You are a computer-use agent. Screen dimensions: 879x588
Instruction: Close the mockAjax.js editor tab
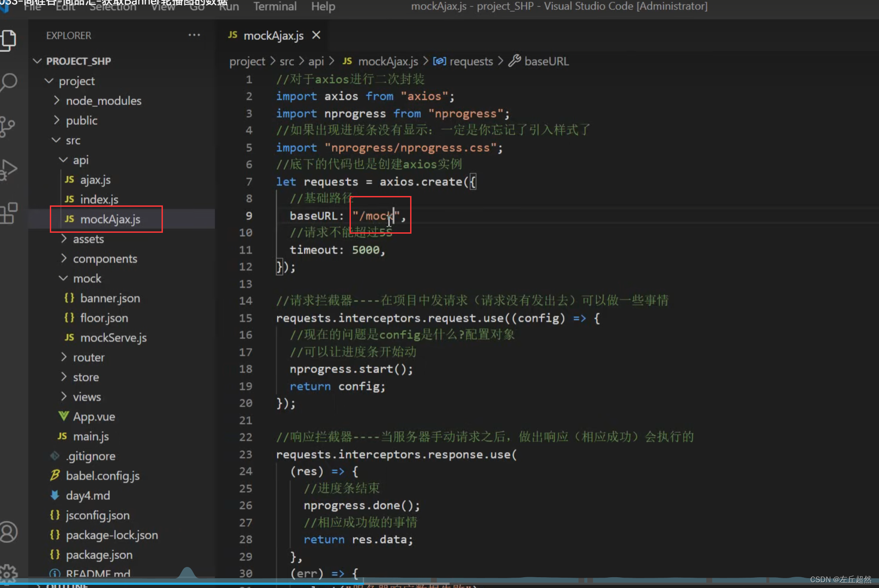click(x=316, y=35)
